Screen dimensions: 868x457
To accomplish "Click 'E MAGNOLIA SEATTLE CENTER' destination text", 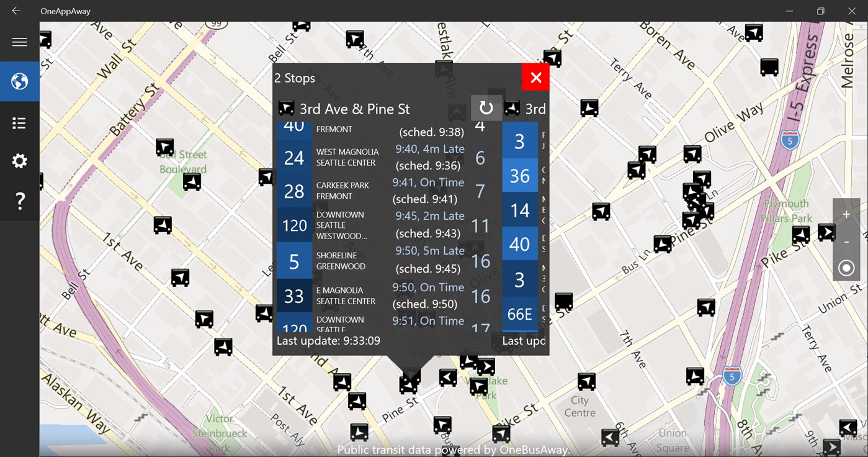I will click(346, 296).
